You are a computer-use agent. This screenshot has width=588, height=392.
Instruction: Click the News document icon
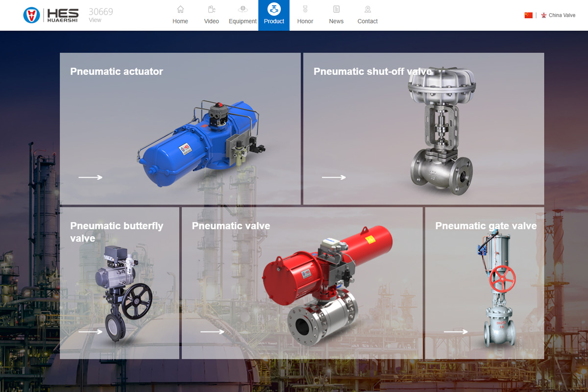click(x=336, y=9)
